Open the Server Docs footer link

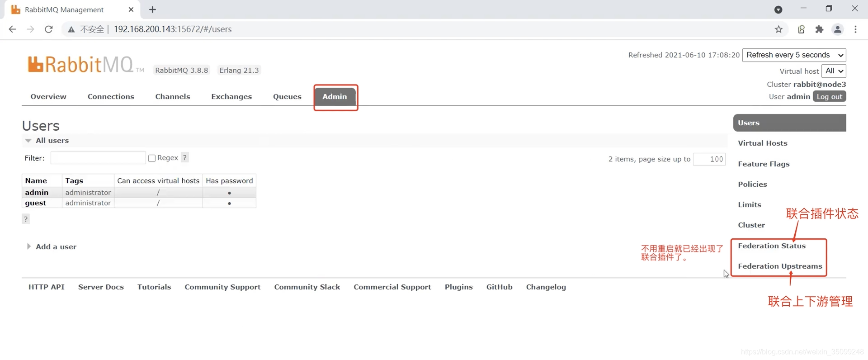(101, 287)
